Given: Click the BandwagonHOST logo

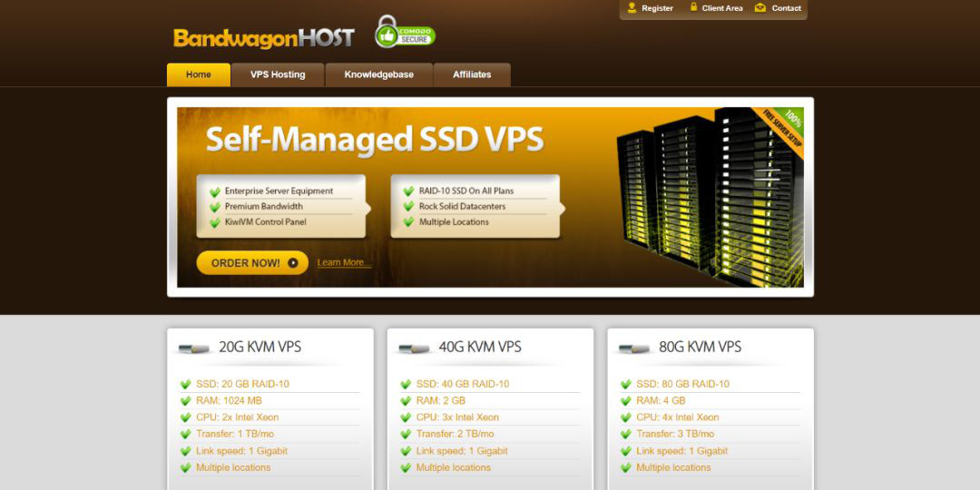Looking at the screenshot, I should click(264, 38).
